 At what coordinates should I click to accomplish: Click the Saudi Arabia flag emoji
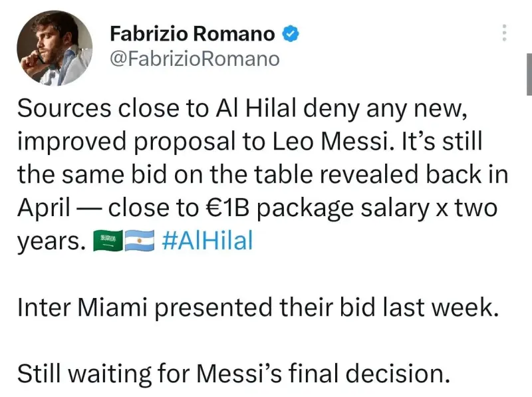[x=108, y=241]
